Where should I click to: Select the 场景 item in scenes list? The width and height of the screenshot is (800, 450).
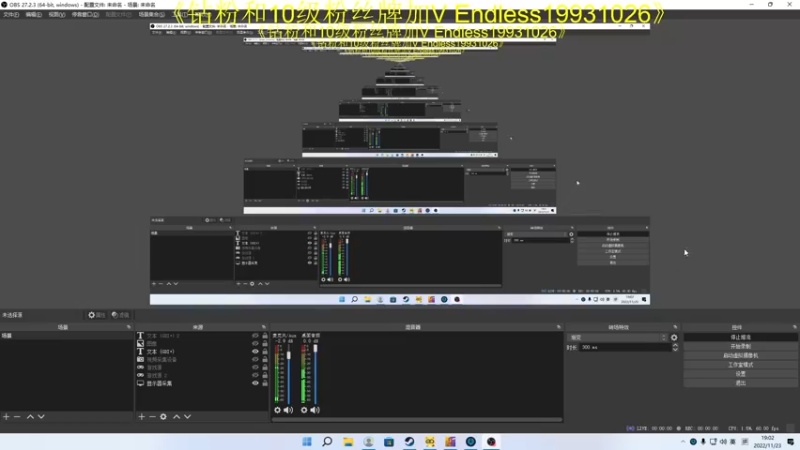66,336
